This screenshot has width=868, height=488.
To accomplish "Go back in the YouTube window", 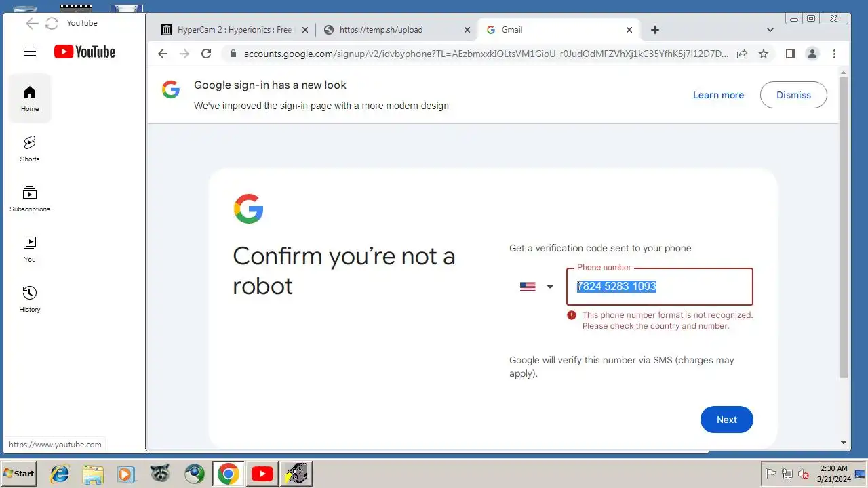I will click(32, 24).
